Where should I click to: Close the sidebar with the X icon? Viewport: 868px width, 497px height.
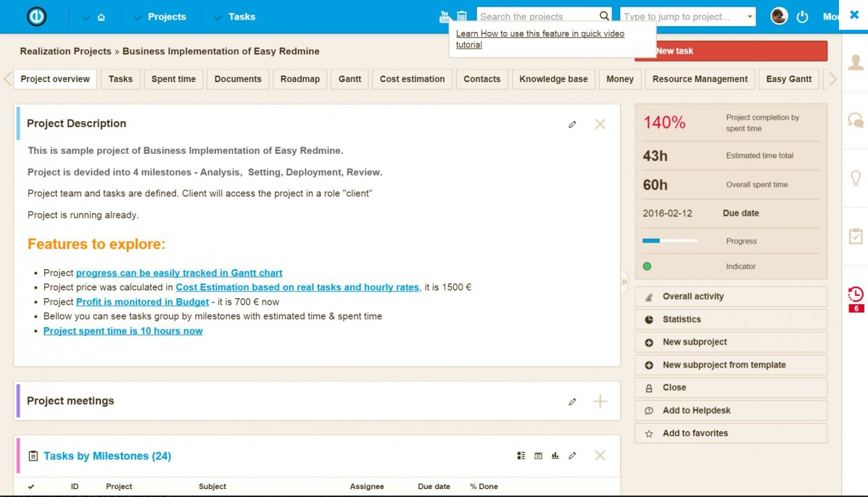pos(854,15)
